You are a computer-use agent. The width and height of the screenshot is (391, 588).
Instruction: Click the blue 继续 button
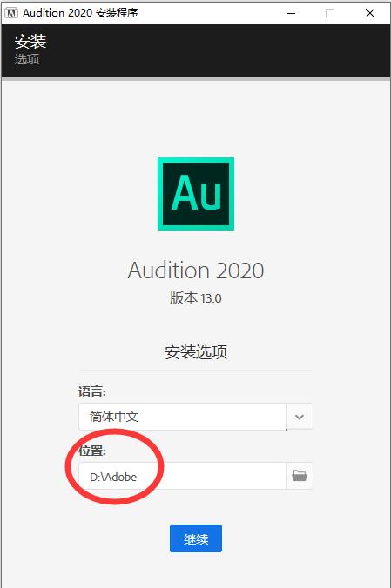[196, 538]
